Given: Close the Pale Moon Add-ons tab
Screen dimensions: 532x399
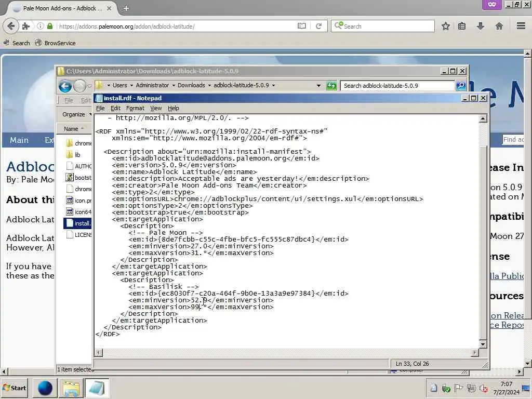Looking at the screenshot, I should point(109,8).
